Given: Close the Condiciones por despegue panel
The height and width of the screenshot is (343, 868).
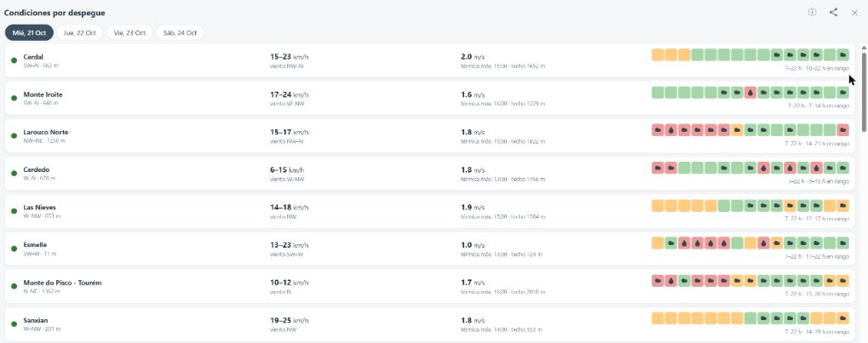Looking at the screenshot, I should (x=854, y=13).
